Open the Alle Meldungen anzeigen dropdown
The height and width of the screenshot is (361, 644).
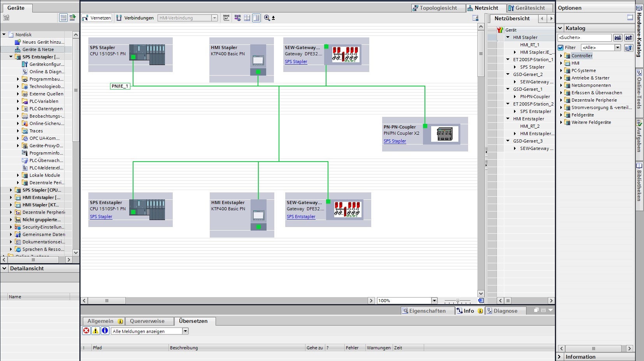click(185, 331)
